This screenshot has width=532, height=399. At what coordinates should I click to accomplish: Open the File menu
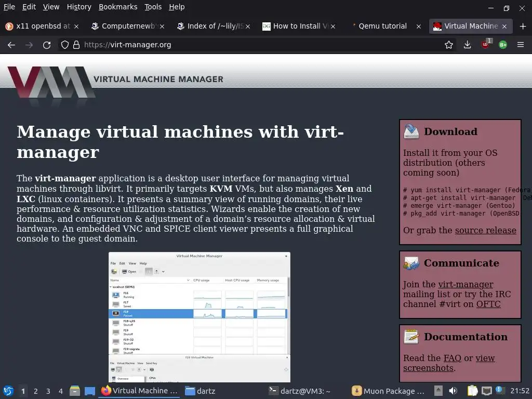coord(9,7)
